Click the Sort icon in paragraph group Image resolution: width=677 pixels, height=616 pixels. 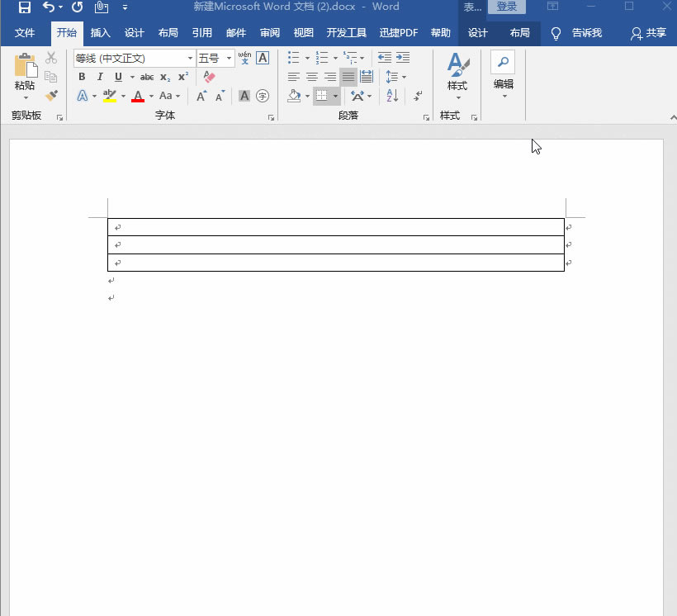pyautogui.click(x=392, y=96)
